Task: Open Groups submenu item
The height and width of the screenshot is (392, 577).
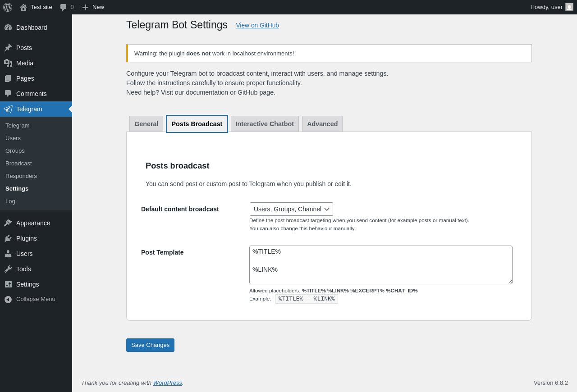Action: point(15,150)
